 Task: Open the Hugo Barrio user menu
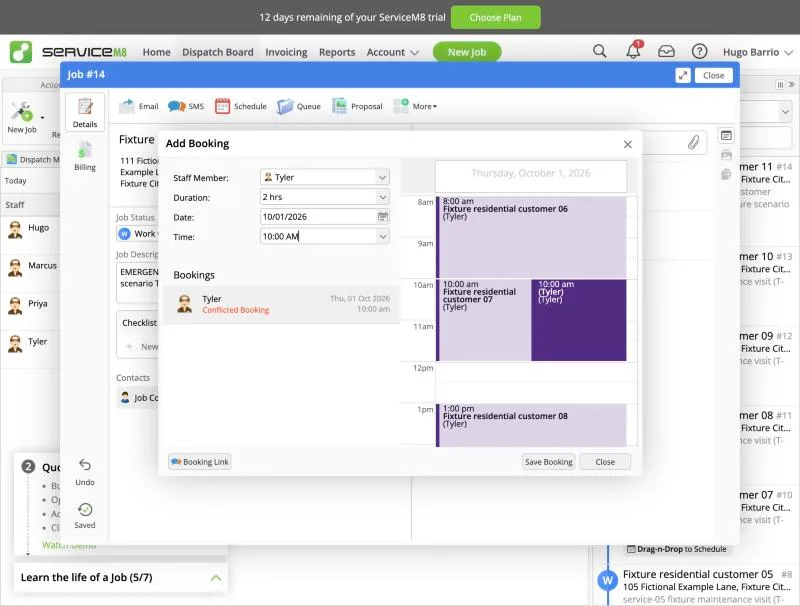[x=758, y=52]
